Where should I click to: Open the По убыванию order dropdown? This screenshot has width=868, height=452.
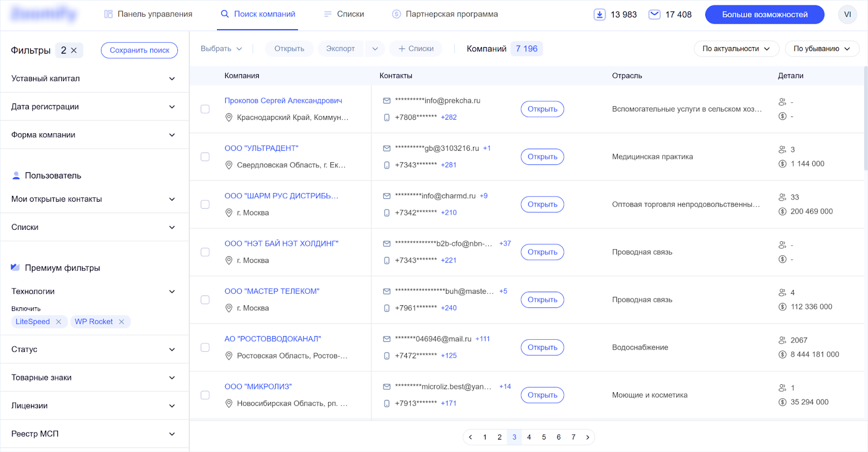coord(822,49)
